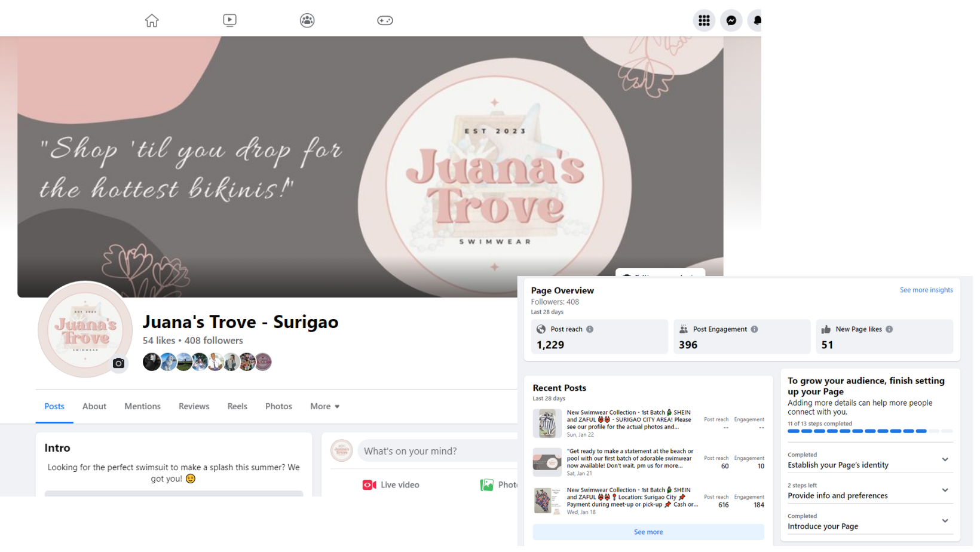The image size is (980, 552).
Task: Click first follower avatar in row
Action: 151,362
